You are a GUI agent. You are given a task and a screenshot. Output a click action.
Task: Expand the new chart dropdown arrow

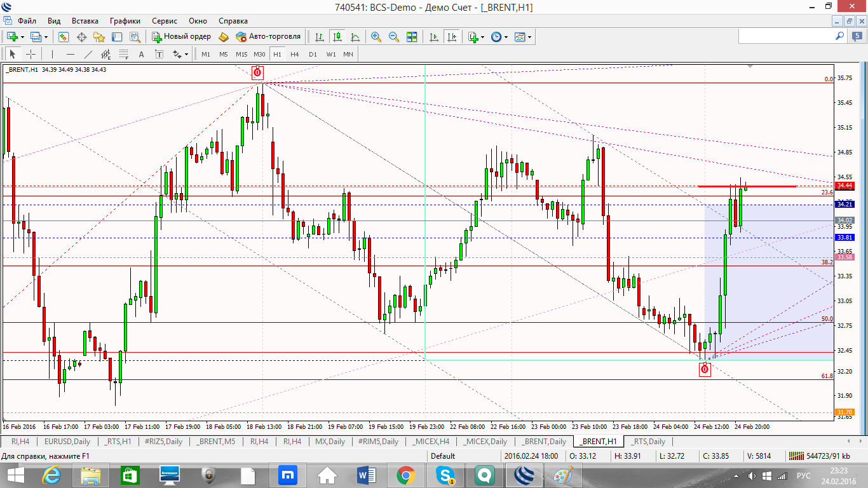point(22,37)
